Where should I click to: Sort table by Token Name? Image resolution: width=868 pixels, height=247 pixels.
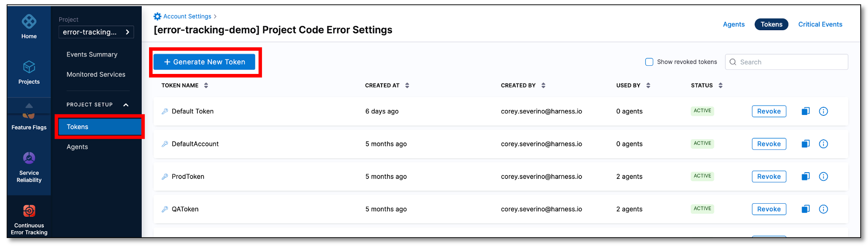click(206, 86)
